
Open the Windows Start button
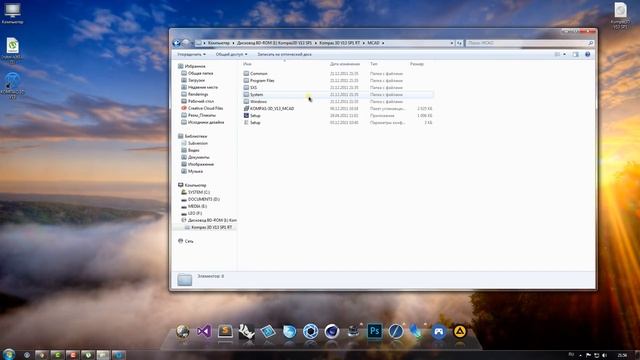tap(9, 354)
